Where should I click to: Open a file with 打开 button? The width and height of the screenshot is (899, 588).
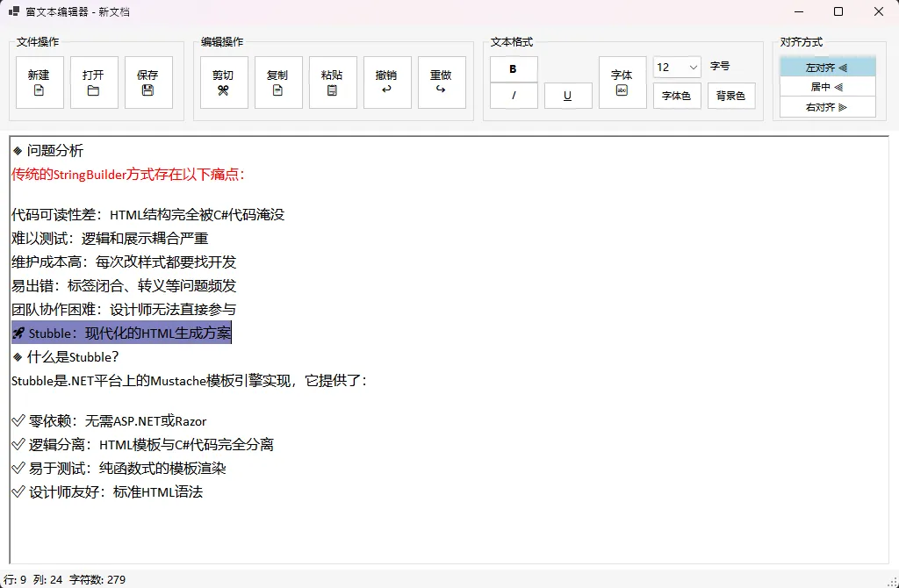(94, 82)
